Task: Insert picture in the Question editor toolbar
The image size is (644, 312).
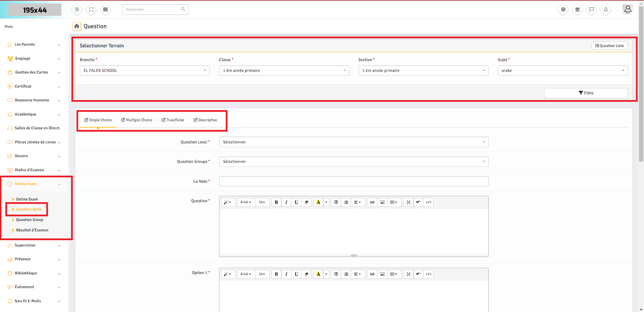Action: [382, 202]
